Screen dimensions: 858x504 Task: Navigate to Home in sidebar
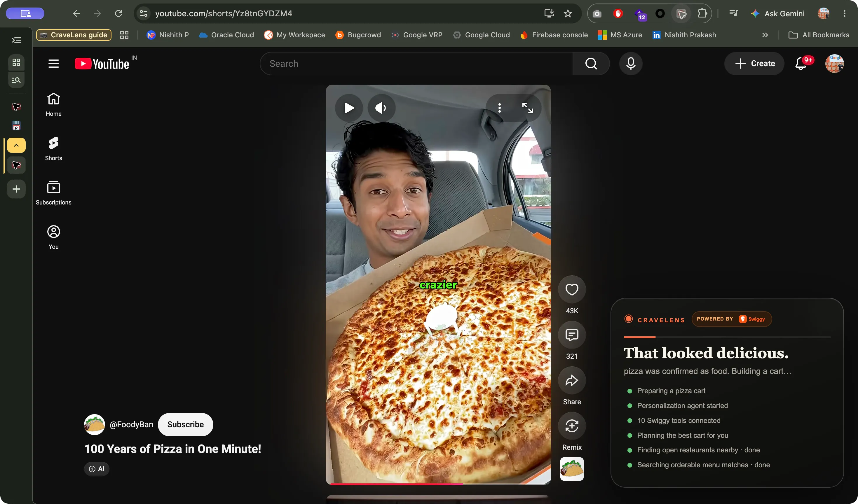click(x=53, y=104)
